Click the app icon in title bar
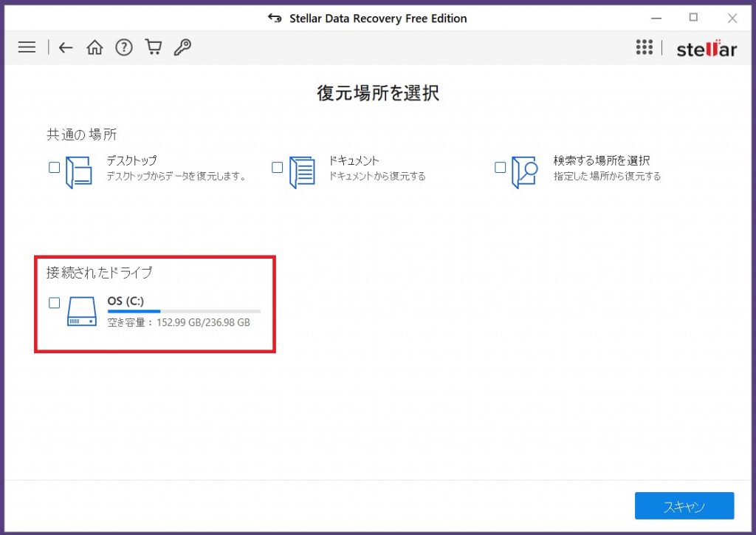Screen dimensions: 756x535 tap(275, 18)
